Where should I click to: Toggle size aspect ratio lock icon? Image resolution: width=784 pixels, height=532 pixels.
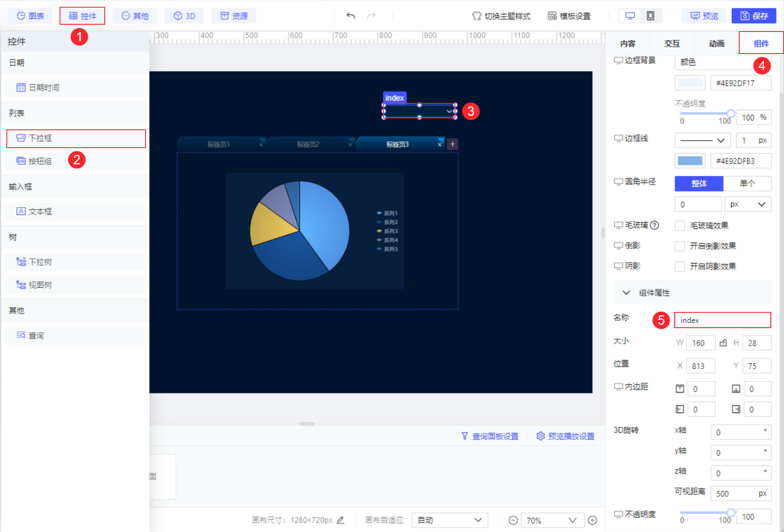click(723, 343)
